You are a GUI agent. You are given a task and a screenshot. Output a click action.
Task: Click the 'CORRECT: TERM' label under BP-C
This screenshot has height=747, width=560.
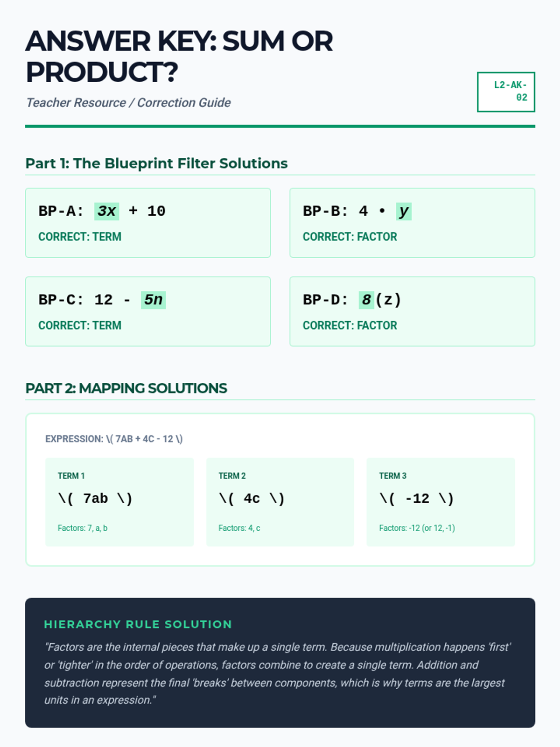coord(80,325)
